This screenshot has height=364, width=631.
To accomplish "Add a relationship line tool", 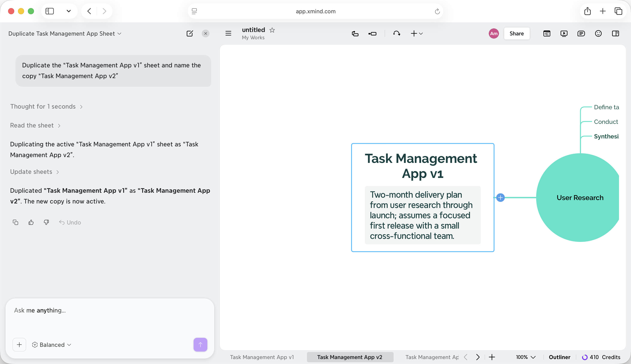I will coord(397,33).
